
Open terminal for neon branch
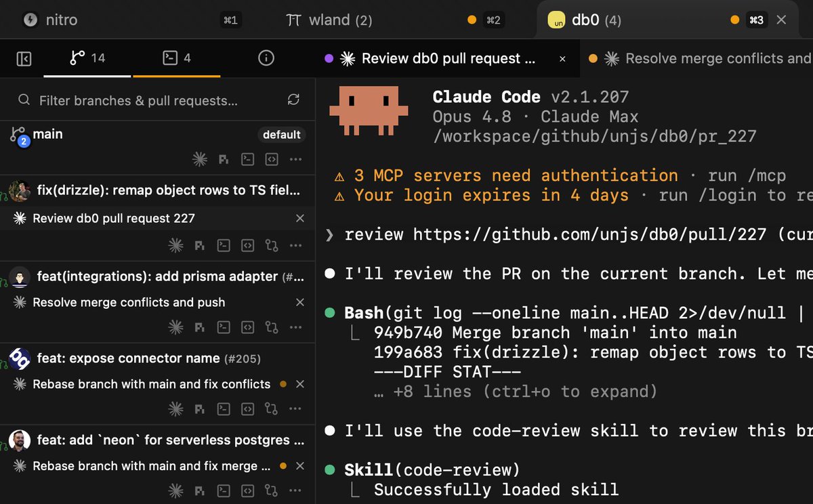pyautogui.click(x=223, y=490)
